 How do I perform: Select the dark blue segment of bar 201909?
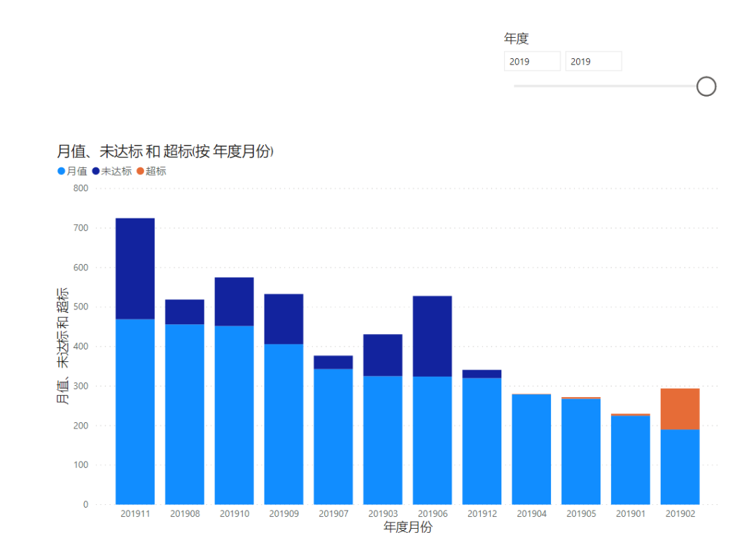284,319
